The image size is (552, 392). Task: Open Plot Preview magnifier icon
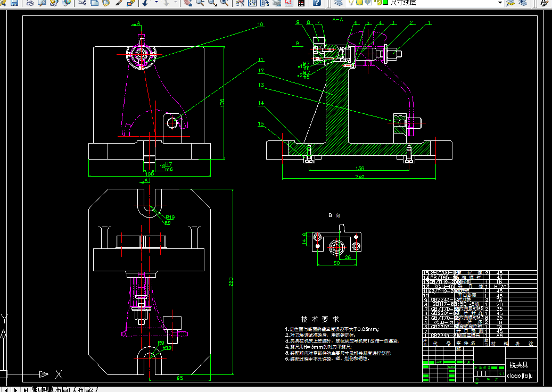42,3
